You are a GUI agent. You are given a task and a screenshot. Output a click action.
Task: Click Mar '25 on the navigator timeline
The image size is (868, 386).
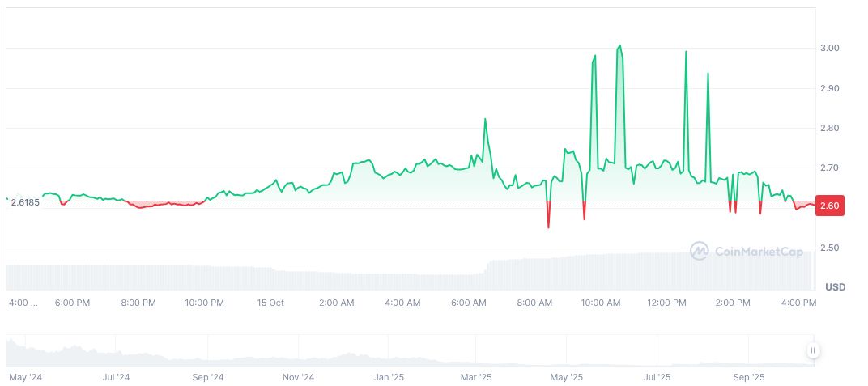[476, 377]
